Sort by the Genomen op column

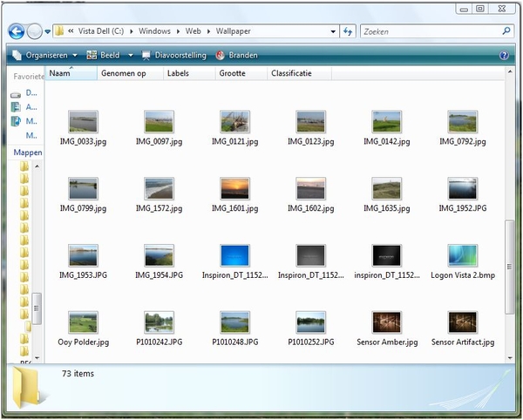point(130,73)
